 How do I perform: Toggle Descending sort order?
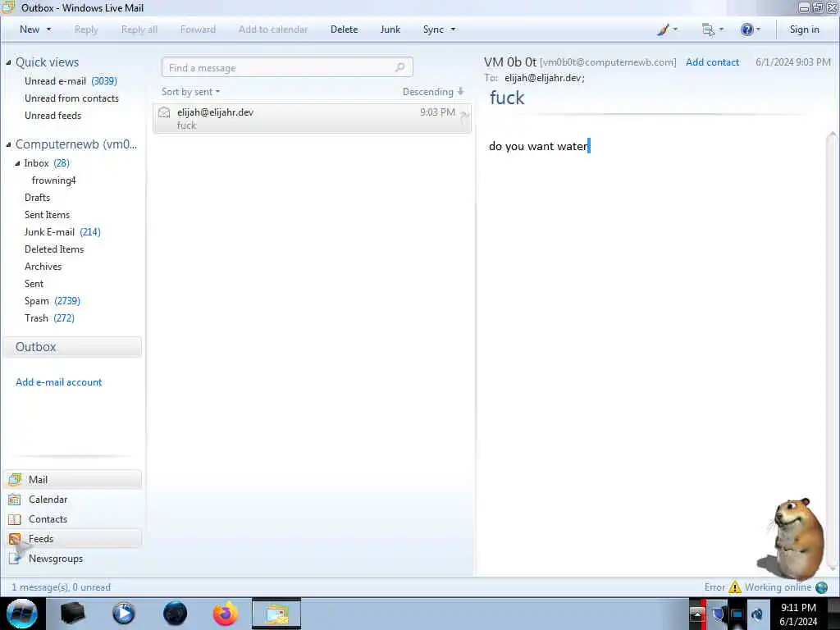pos(433,92)
